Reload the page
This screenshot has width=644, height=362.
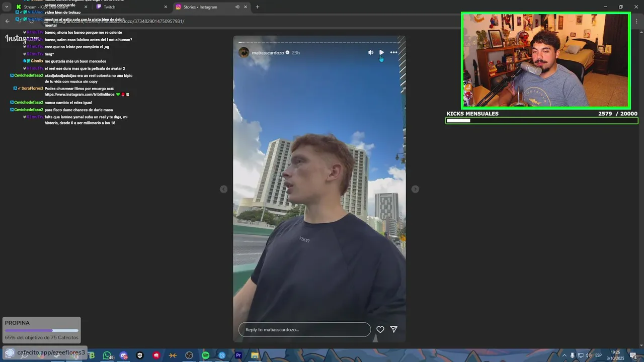(31, 21)
